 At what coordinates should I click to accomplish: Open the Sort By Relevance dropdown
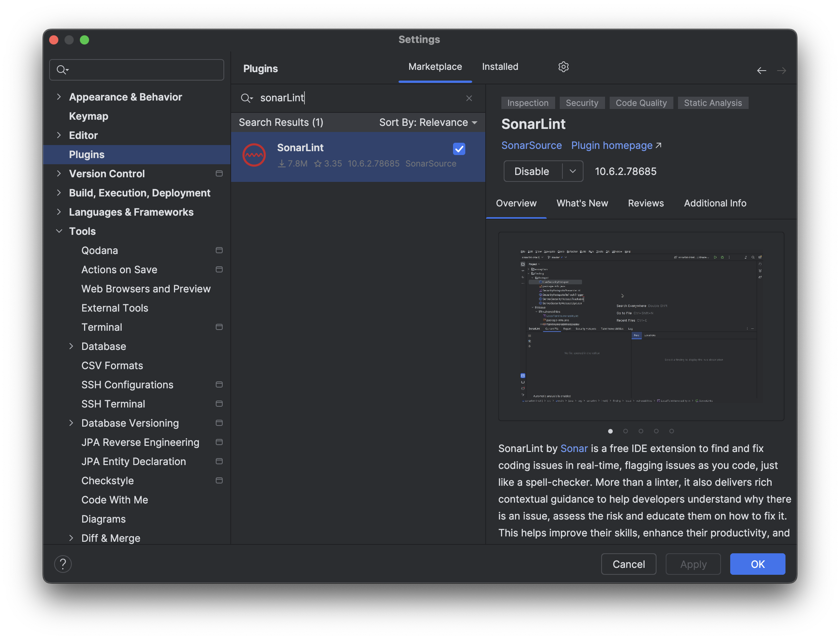(x=428, y=122)
